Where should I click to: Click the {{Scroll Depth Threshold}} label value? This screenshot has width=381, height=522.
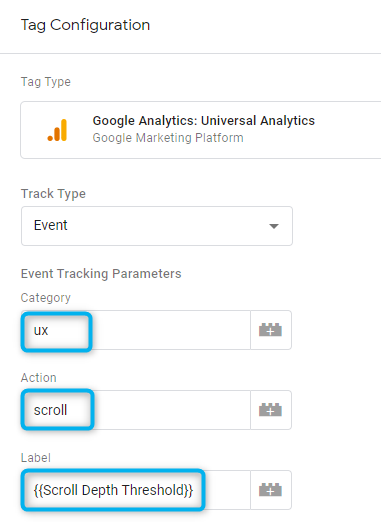(x=113, y=490)
